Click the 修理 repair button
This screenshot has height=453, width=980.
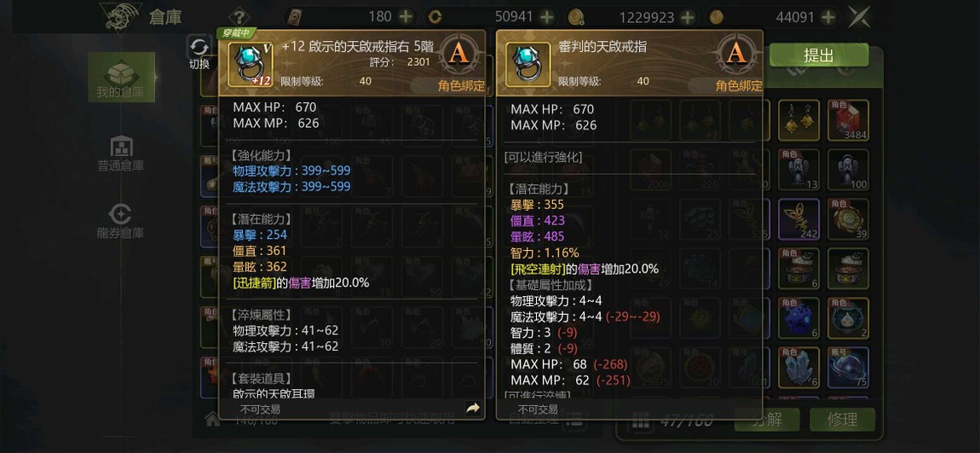843,419
